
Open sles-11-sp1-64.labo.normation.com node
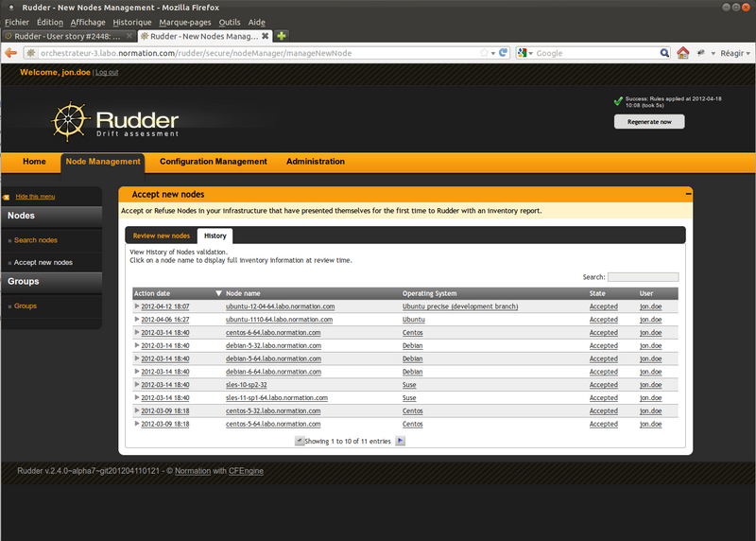tap(277, 397)
